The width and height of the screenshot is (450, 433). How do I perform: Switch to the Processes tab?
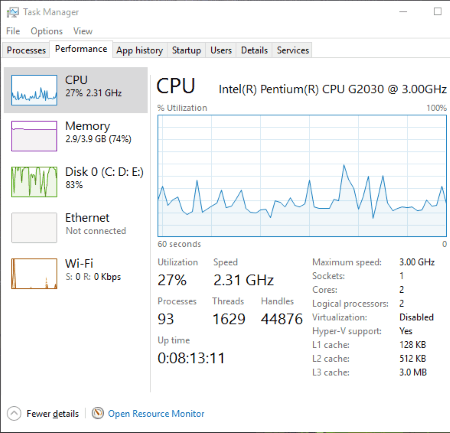coord(26,50)
